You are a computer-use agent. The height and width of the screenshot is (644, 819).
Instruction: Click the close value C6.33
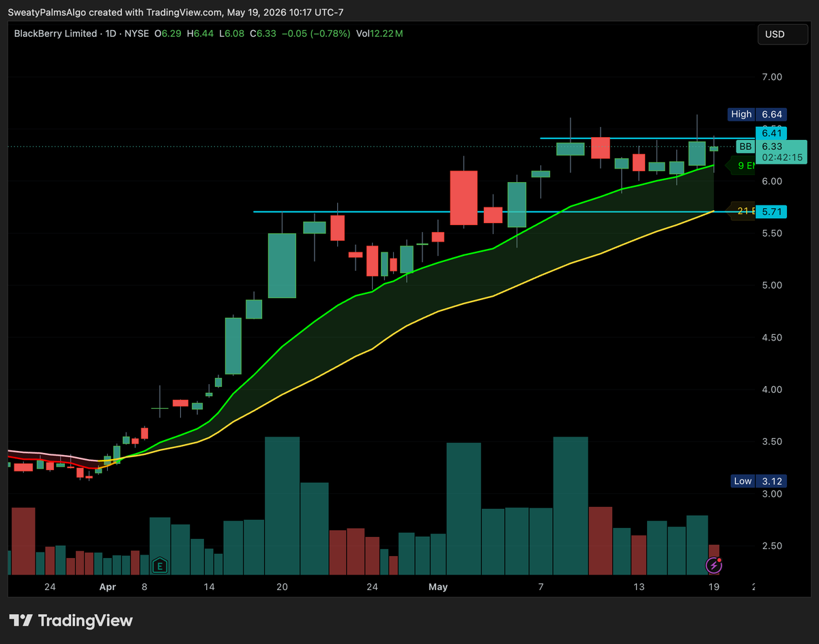pos(262,33)
